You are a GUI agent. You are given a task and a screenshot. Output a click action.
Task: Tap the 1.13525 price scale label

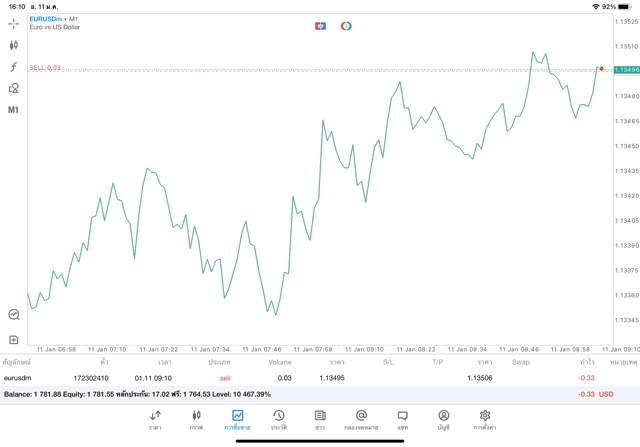pos(627,21)
